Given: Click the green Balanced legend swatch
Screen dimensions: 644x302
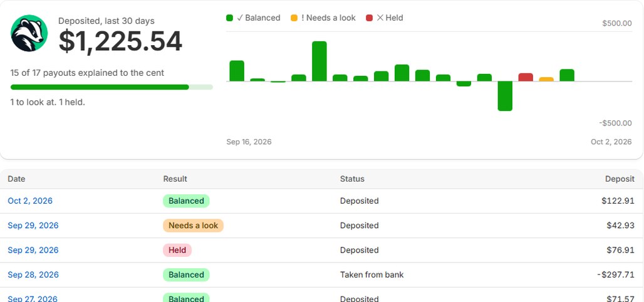Looking at the screenshot, I should pyautogui.click(x=229, y=18).
